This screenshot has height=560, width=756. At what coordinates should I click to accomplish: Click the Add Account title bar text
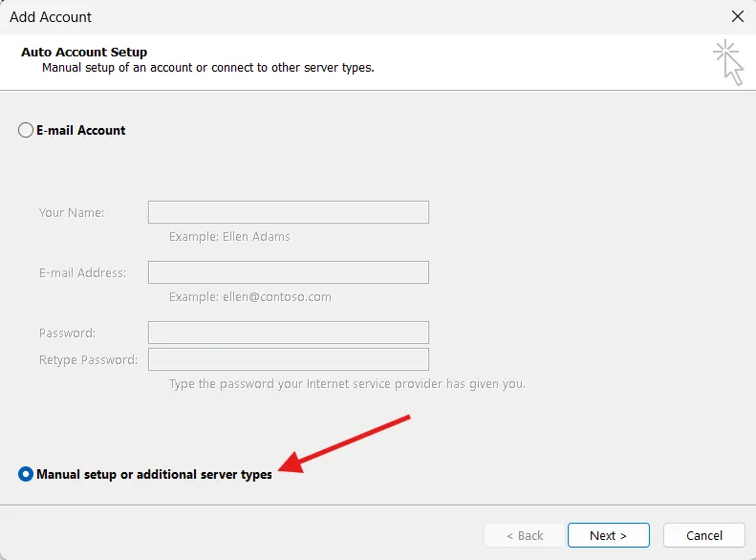(51, 16)
